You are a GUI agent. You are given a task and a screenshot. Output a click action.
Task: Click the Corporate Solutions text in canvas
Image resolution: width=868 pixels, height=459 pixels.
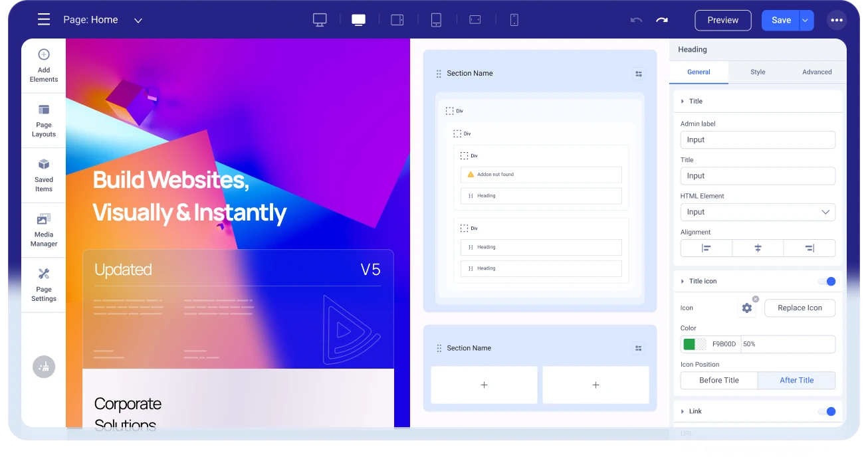click(128, 414)
